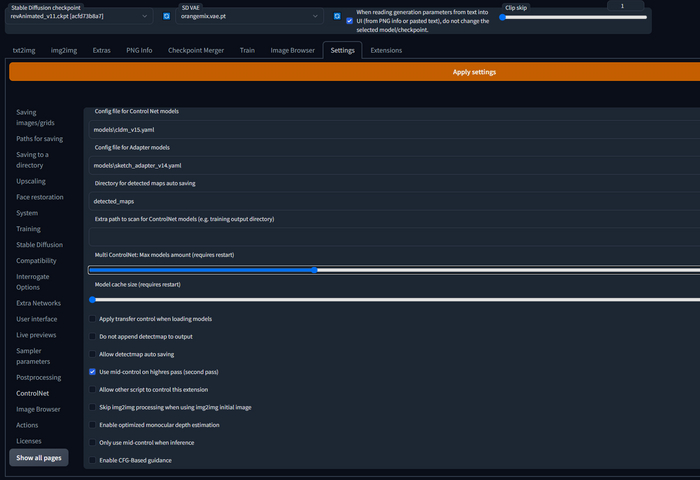The height and width of the screenshot is (480, 700).
Task: Go to the Checkpoint Merger tab
Action: [195, 49]
